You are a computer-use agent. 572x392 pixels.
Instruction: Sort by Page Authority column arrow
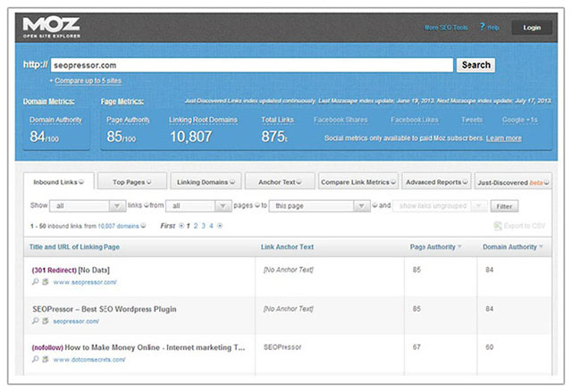point(459,246)
